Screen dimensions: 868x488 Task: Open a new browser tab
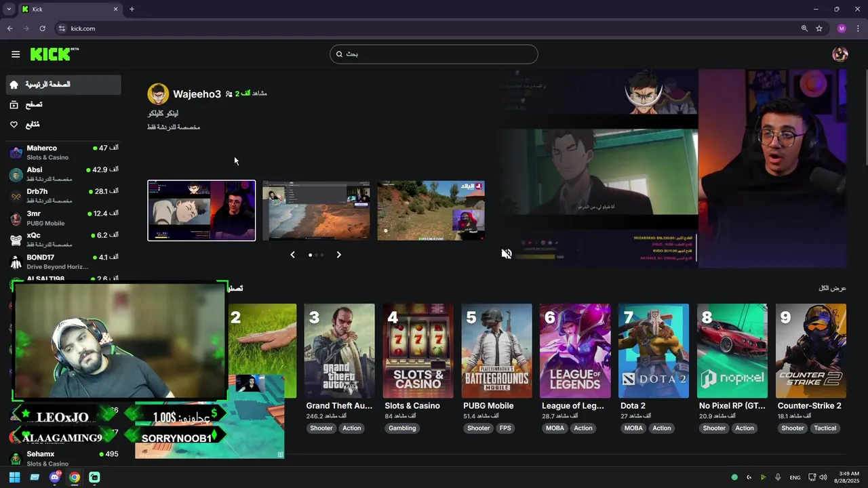pyautogui.click(x=132, y=9)
